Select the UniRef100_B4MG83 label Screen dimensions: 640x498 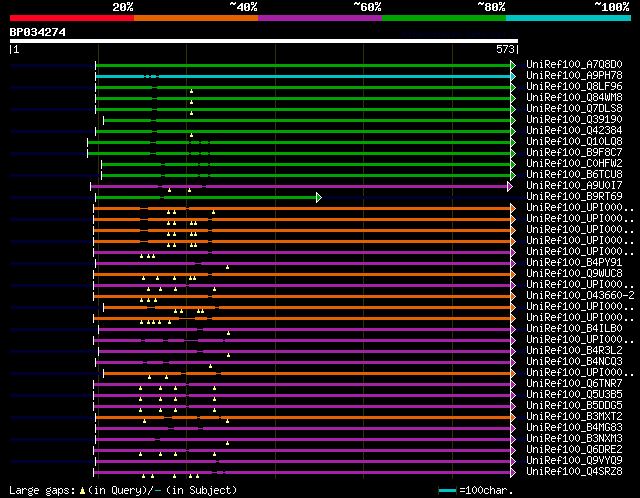click(x=574, y=428)
